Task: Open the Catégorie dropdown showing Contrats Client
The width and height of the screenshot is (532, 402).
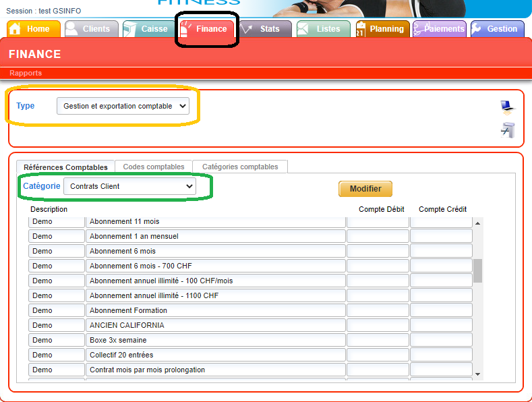Action: point(130,186)
